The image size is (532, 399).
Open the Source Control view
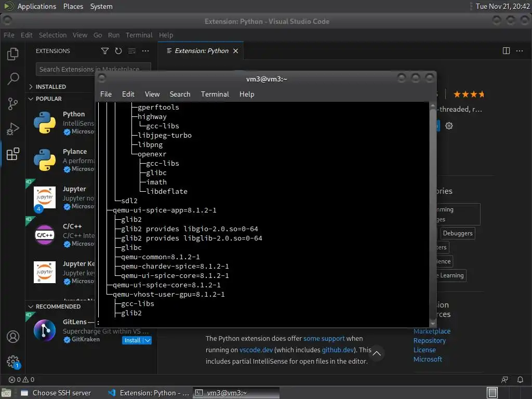point(13,104)
